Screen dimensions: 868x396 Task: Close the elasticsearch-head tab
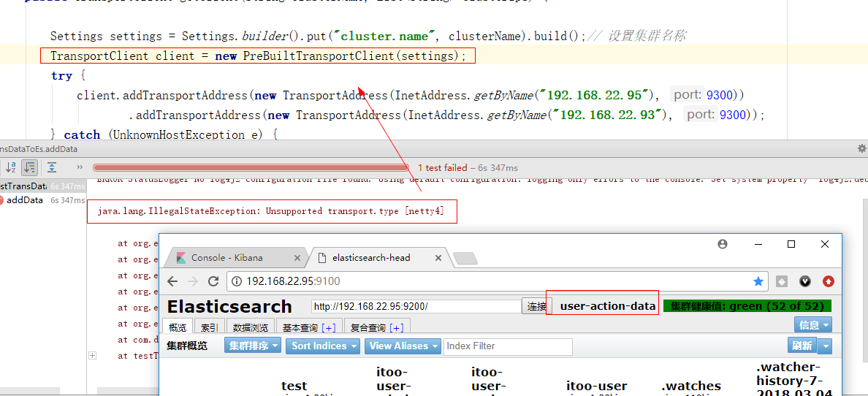pyautogui.click(x=438, y=258)
